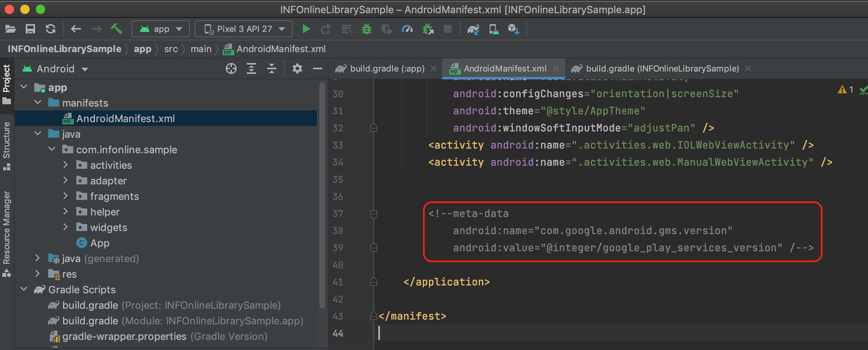Navigate back with the left arrow
The image size is (868, 350).
76,29
